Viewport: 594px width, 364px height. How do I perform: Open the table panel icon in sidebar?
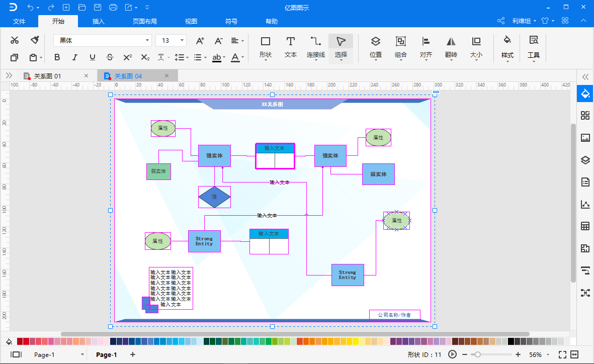tap(585, 227)
